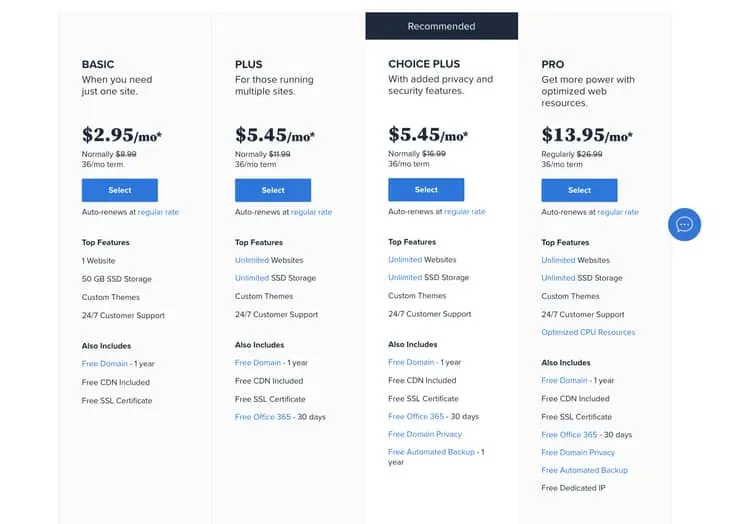Open Optimized CPU Resources link

(588, 332)
